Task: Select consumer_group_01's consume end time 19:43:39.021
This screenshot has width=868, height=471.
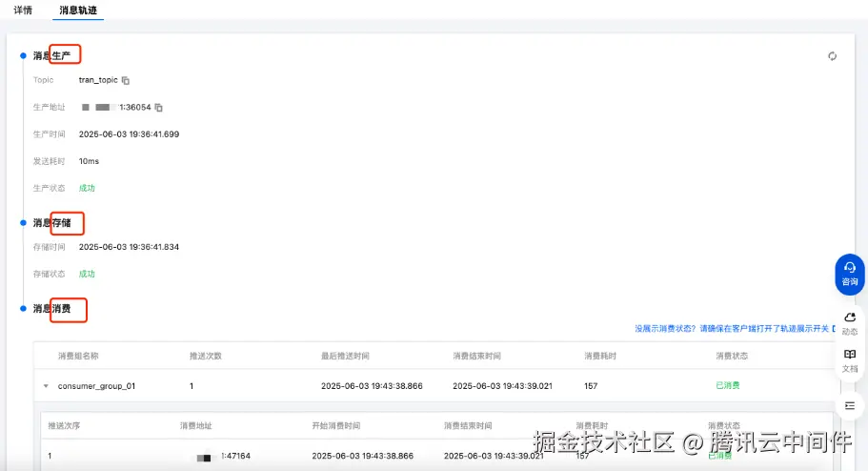Action: (503, 386)
